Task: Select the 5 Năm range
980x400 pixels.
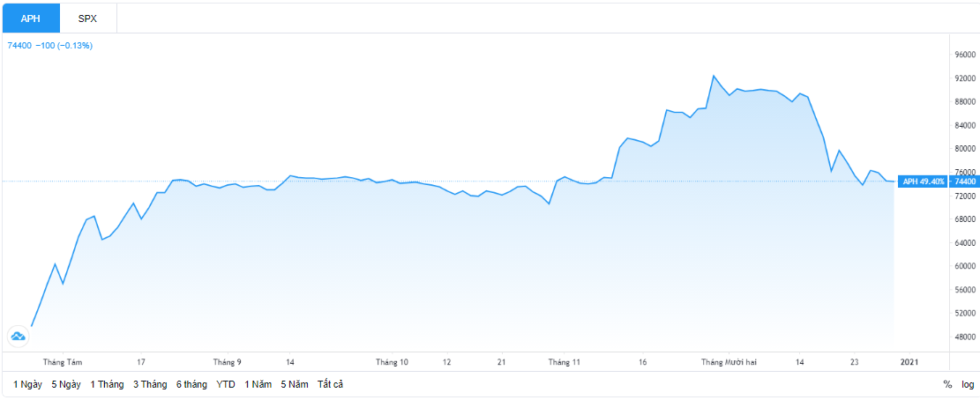Action: 295,384
